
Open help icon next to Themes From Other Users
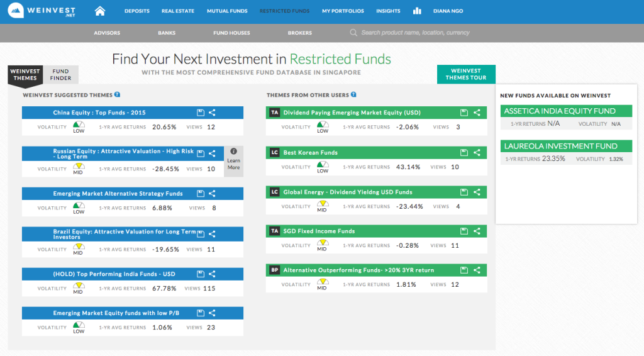[x=353, y=95]
